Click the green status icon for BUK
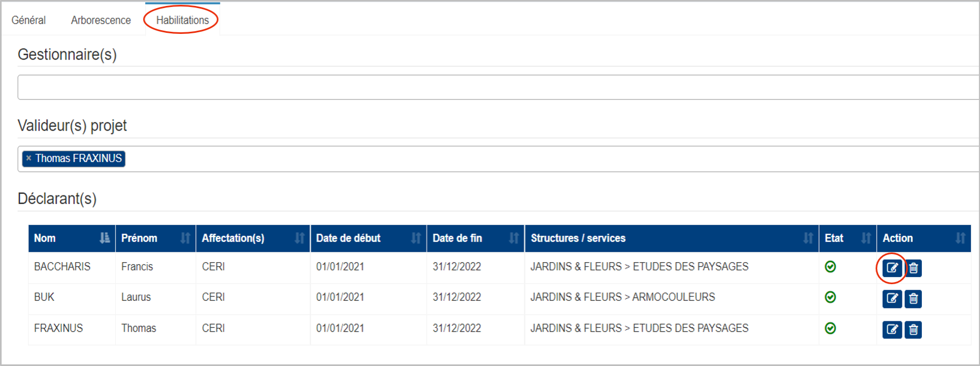 pyautogui.click(x=830, y=297)
